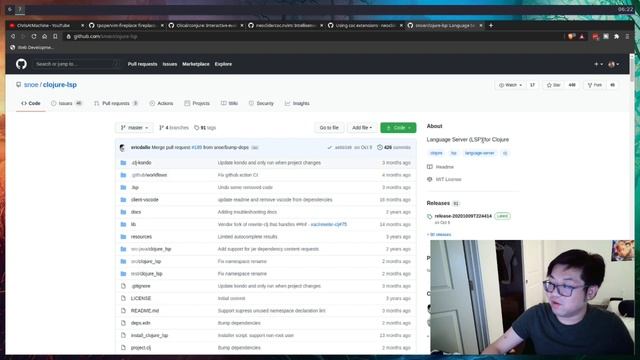Switch to the Projects tab
Viewport: 640px width, 360px height.
[197, 103]
